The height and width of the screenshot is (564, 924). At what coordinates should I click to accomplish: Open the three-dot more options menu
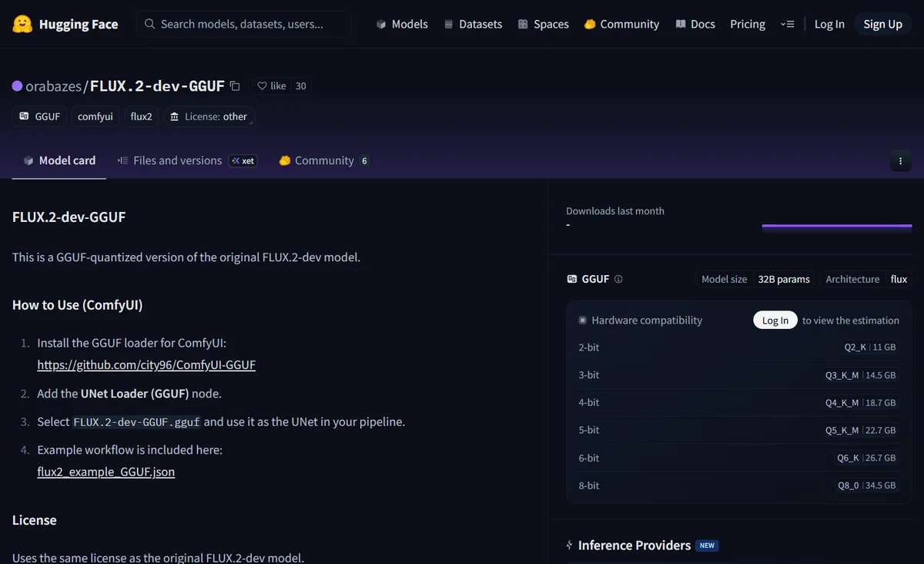pyautogui.click(x=901, y=161)
